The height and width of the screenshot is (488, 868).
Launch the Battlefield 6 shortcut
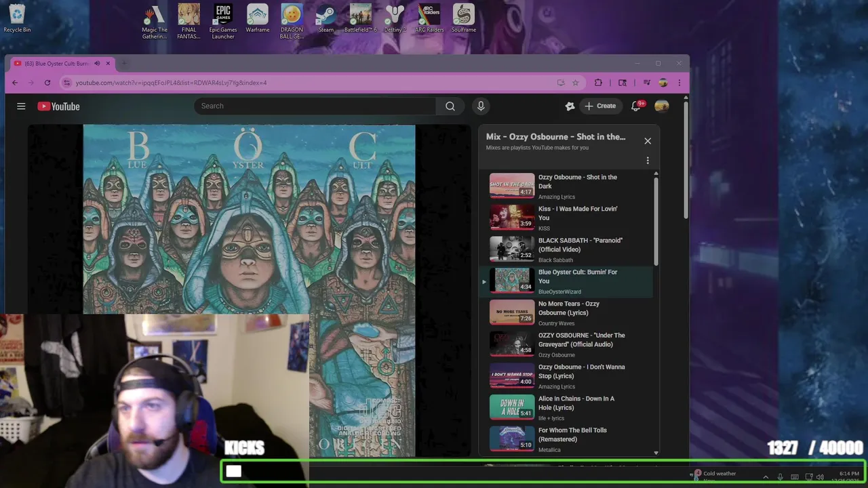pyautogui.click(x=360, y=18)
